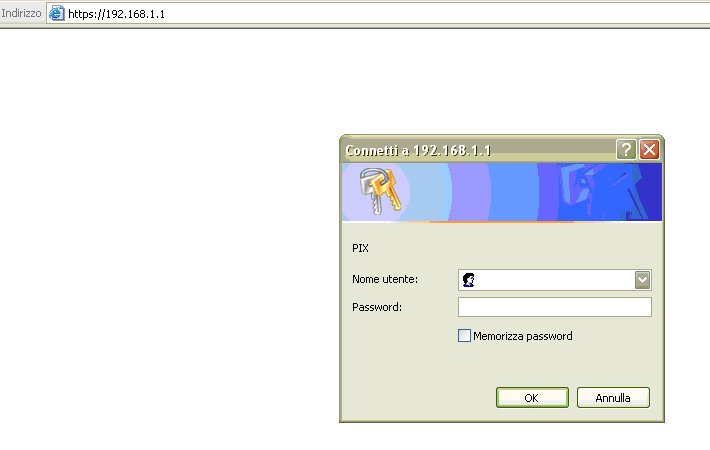This screenshot has width=710, height=450.
Task: Confirm login with the OK button
Action: (532, 397)
